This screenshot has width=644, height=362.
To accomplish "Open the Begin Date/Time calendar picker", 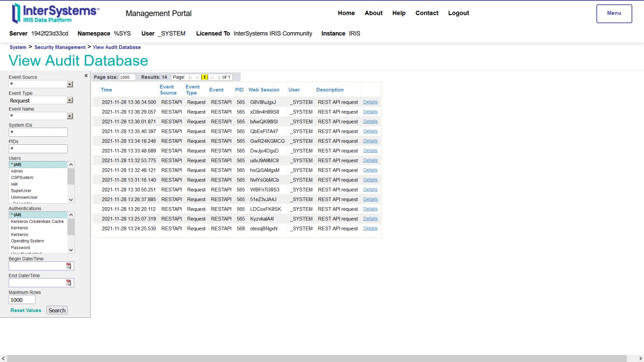I will point(68,266).
